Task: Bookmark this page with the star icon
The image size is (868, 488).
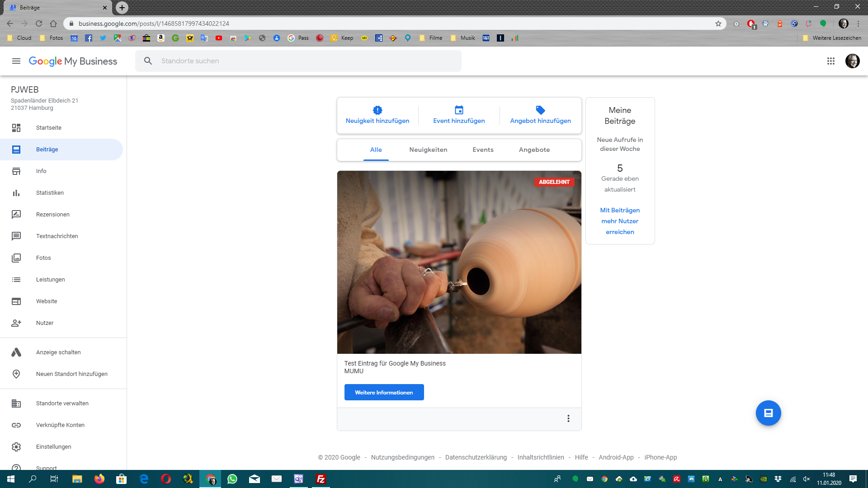Action: pos(718,23)
